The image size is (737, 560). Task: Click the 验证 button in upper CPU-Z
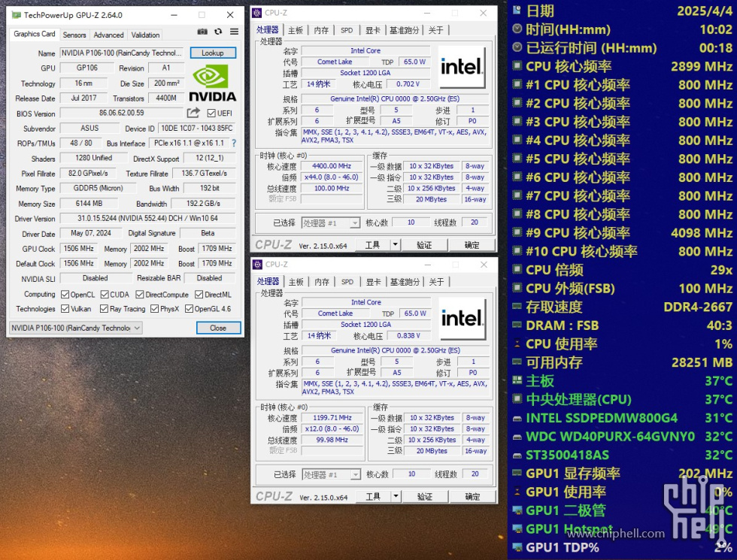tap(424, 245)
